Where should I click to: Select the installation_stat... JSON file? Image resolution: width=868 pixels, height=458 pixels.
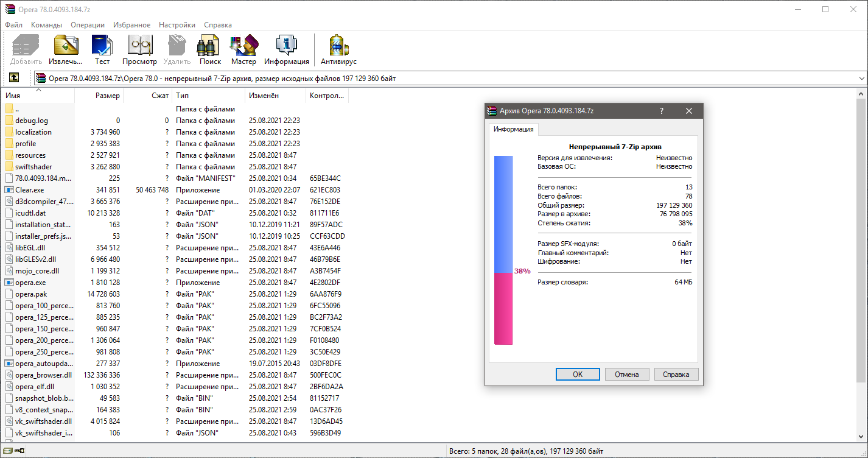[x=175, y=225]
